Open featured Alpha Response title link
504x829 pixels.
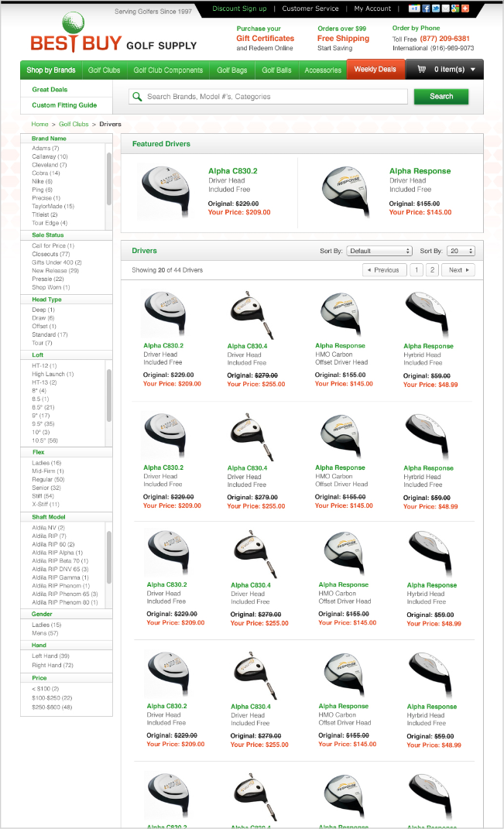coord(420,171)
